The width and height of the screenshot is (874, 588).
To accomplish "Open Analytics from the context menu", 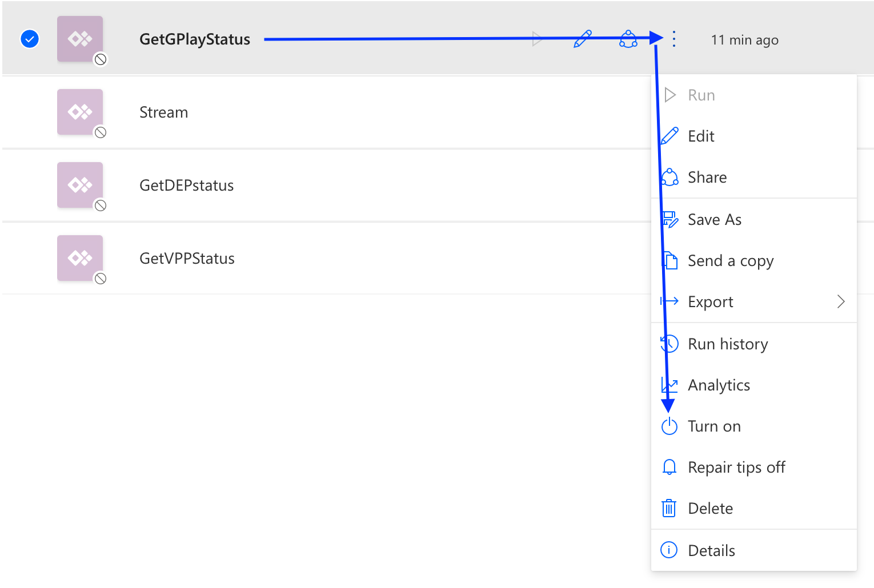I will [x=719, y=385].
